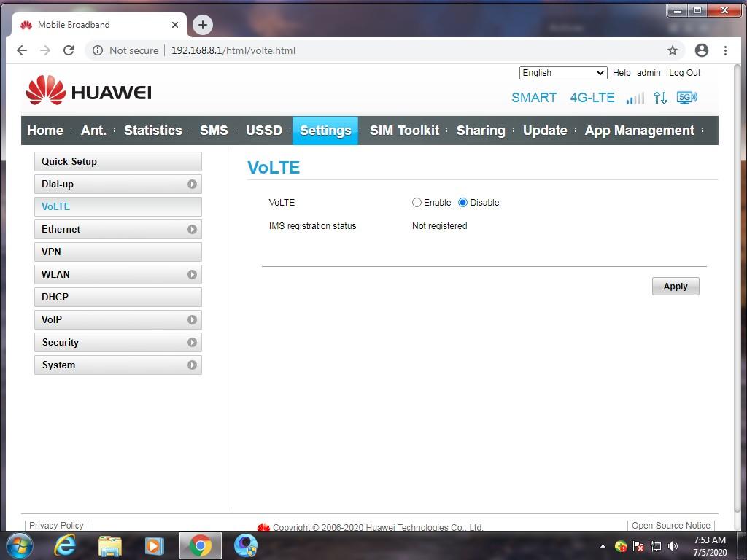Screen dimensions: 747x560
Task: Open VPN settings in the sidebar
Action: pyautogui.click(x=118, y=252)
